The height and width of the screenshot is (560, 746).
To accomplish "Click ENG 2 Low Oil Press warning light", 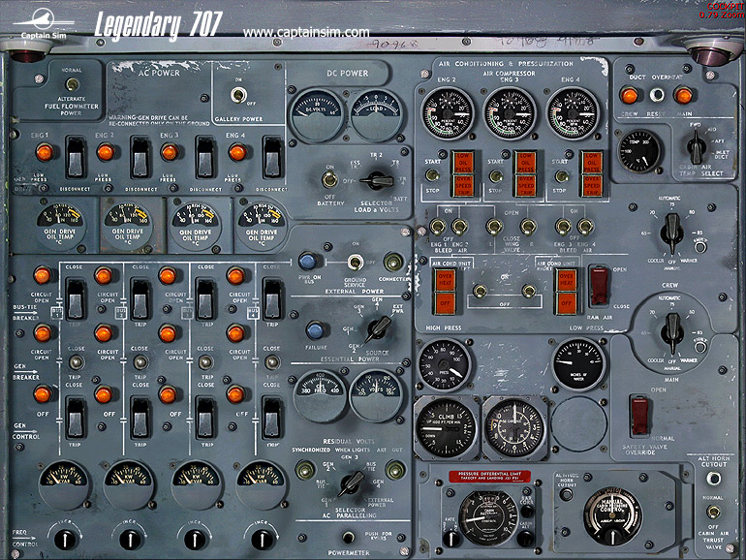I will pos(462,162).
